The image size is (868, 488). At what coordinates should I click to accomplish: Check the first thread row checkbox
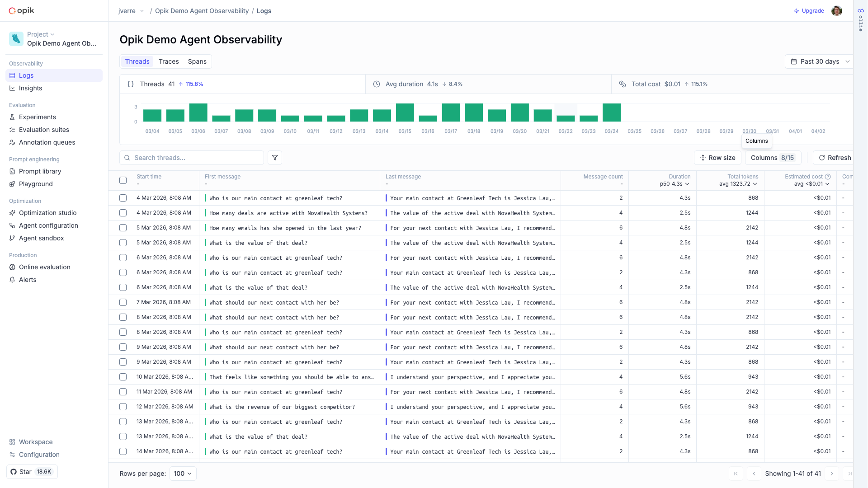pyautogui.click(x=123, y=198)
